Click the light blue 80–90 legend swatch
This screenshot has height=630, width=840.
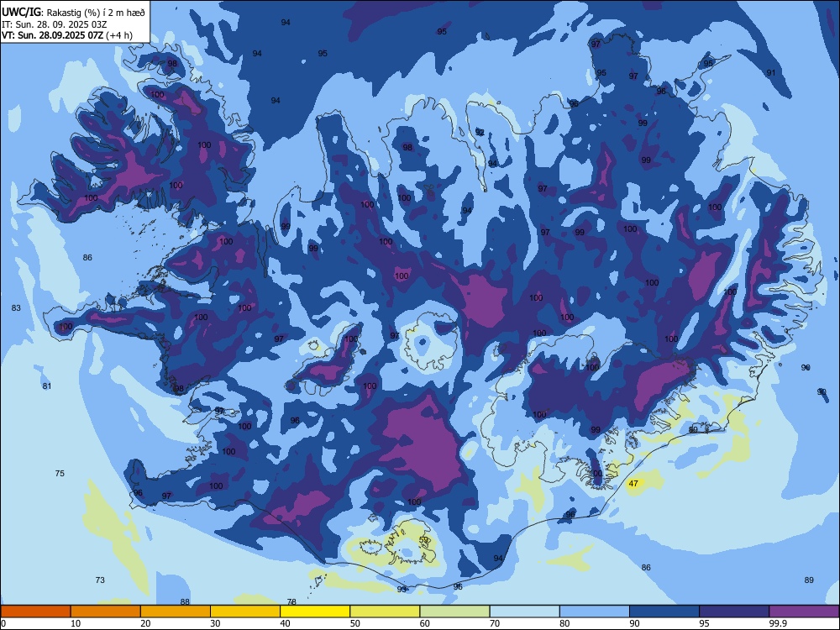[x=595, y=612]
